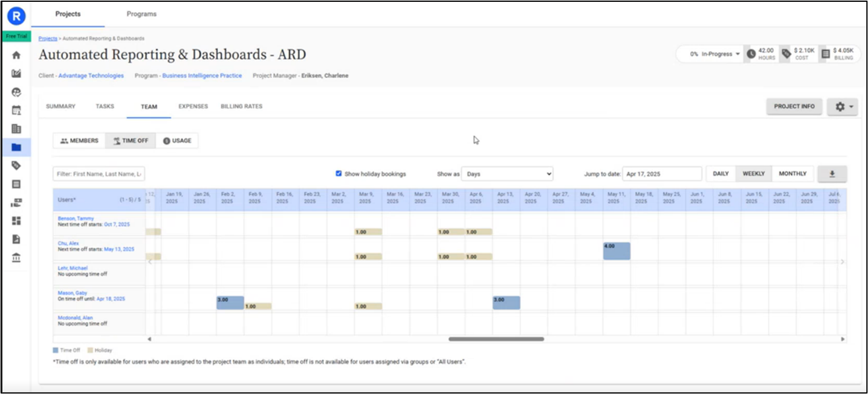Open the gear settings dropdown

[842, 106]
